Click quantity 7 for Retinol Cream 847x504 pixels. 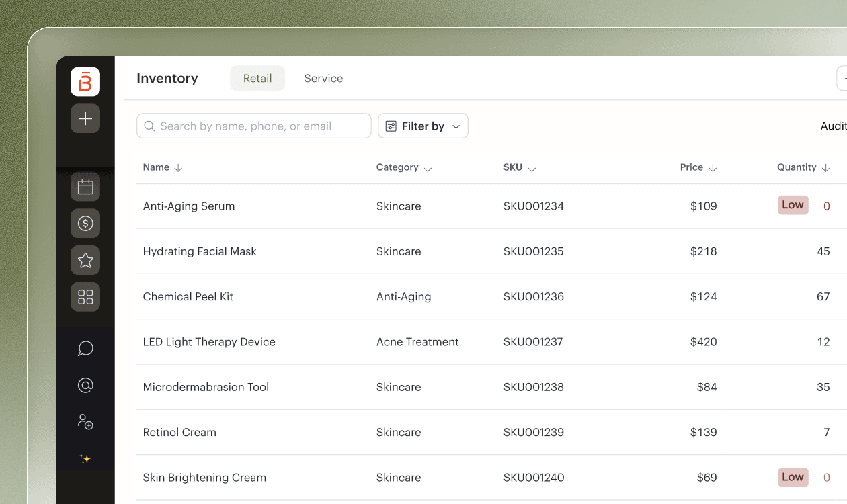pos(827,432)
